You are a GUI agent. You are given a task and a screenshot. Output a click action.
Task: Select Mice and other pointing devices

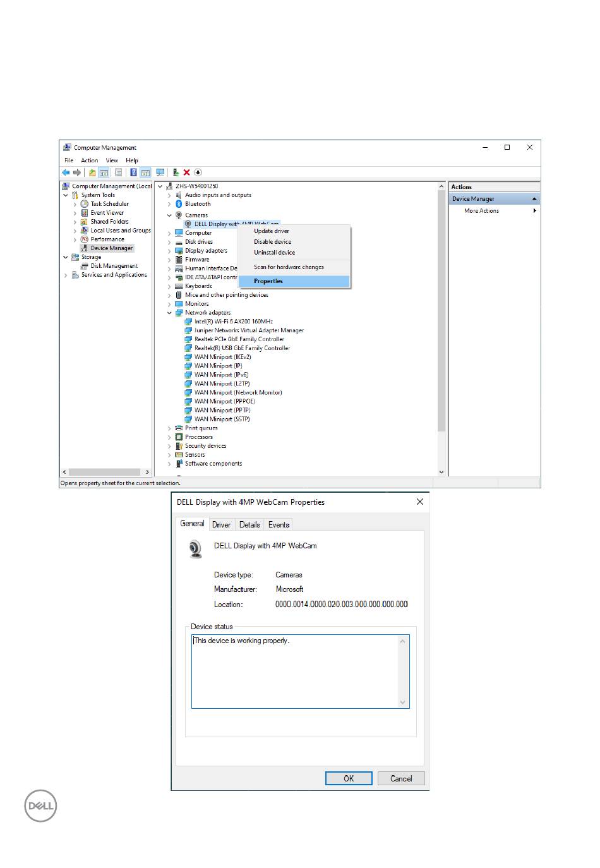click(226, 295)
